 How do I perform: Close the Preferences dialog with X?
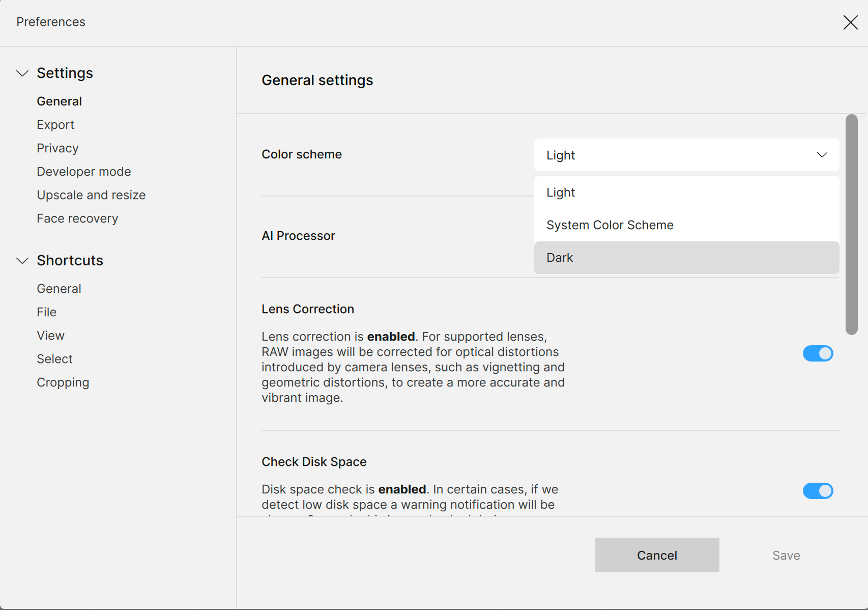[850, 22]
